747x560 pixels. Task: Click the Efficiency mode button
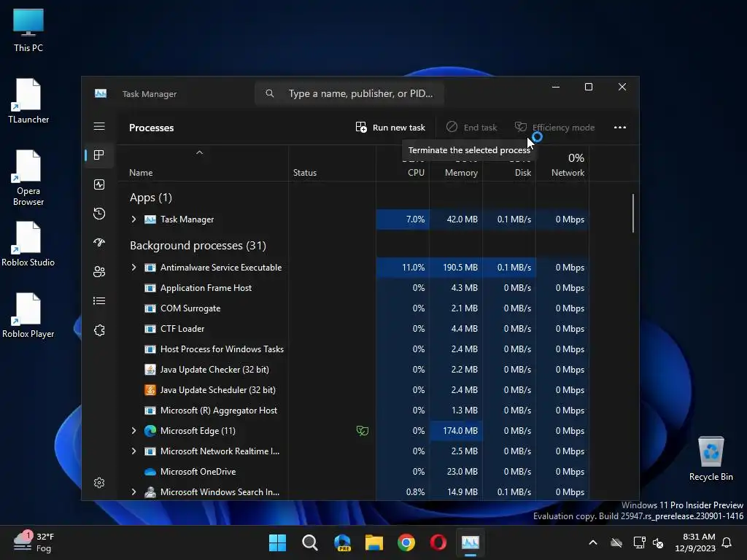pos(555,128)
